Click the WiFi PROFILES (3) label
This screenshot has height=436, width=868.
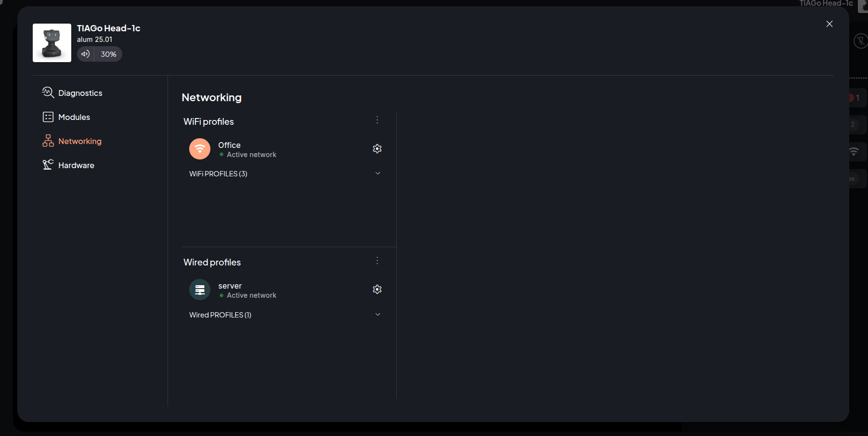point(218,174)
